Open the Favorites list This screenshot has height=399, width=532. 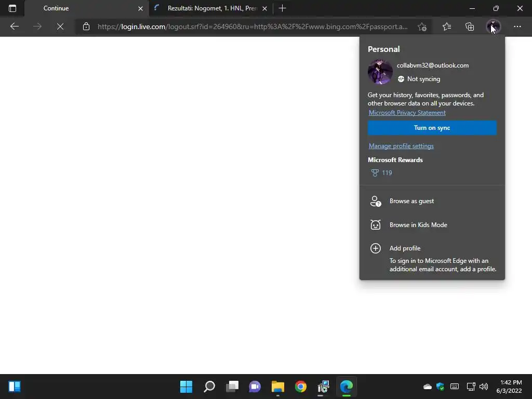(x=447, y=26)
